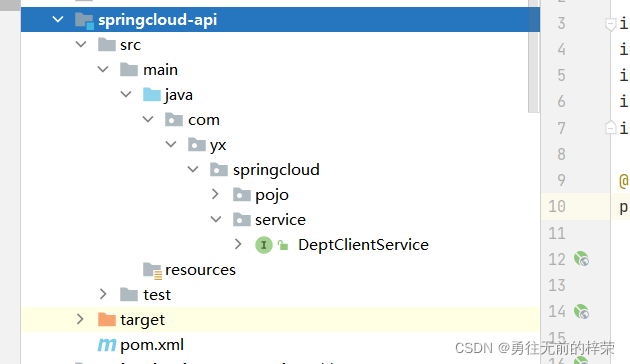Screen dimensions: 630x364
Task: Click the Maven pom.xml file icon
Action: tap(107, 345)
